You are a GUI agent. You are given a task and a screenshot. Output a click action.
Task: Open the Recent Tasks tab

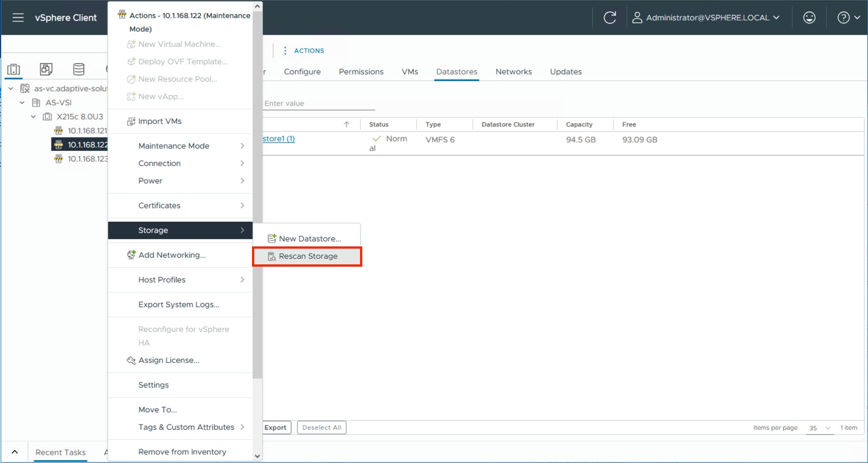tap(61, 452)
